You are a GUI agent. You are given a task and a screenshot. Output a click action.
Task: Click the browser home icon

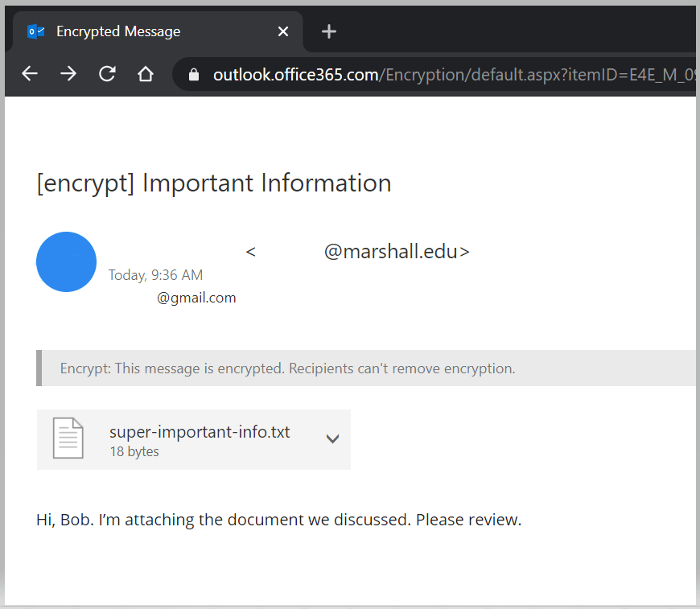coord(146,73)
